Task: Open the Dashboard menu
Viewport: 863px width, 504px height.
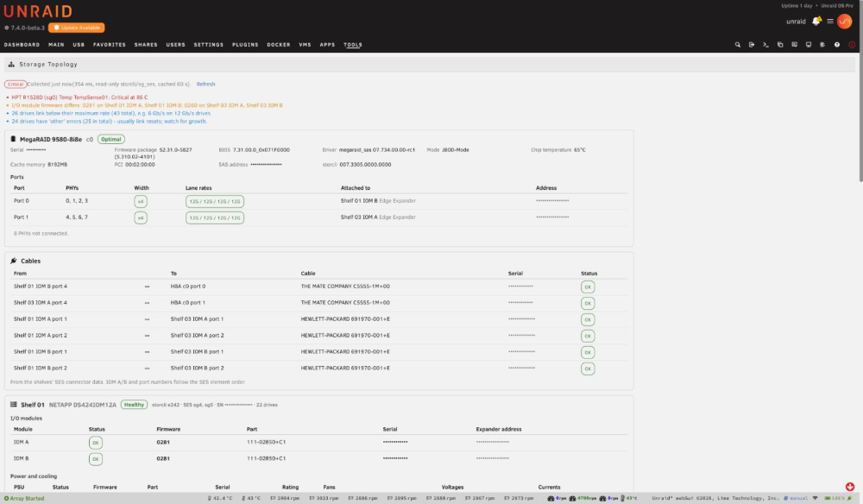Action: click(22, 45)
